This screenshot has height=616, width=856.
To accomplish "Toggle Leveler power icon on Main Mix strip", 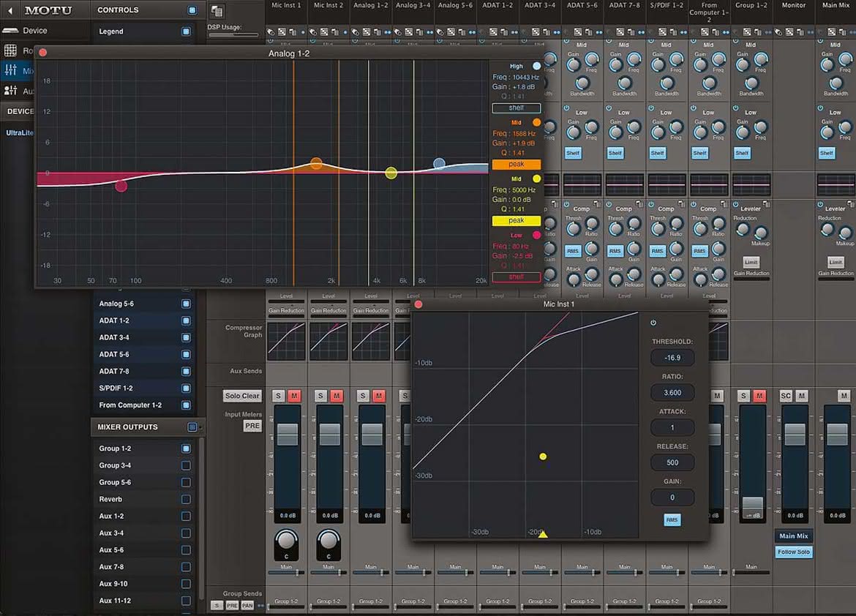I will (x=820, y=205).
